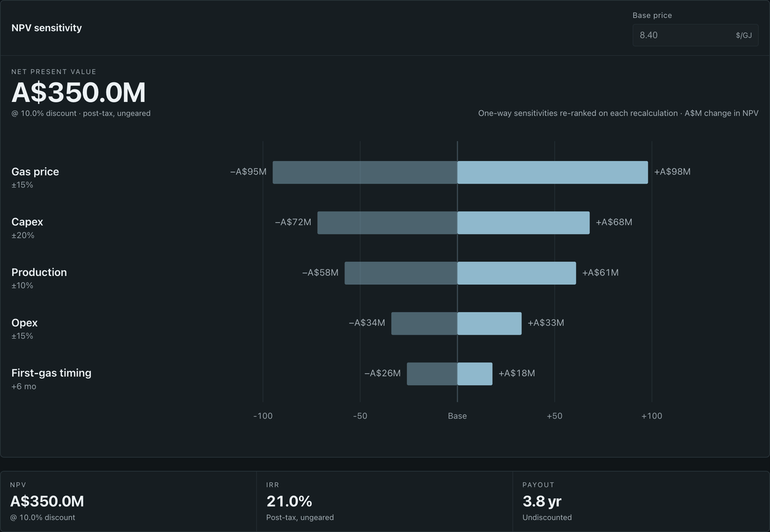Select the Production positive bar
Image resolution: width=770 pixels, height=532 pixels.
point(517,273)
